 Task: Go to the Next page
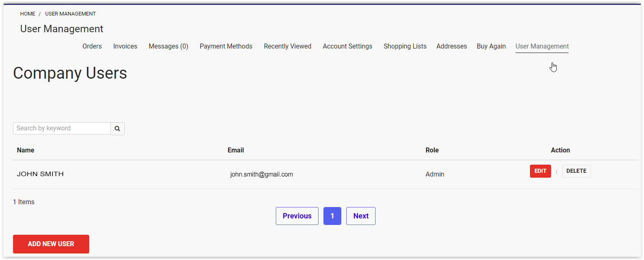(361, 216)
